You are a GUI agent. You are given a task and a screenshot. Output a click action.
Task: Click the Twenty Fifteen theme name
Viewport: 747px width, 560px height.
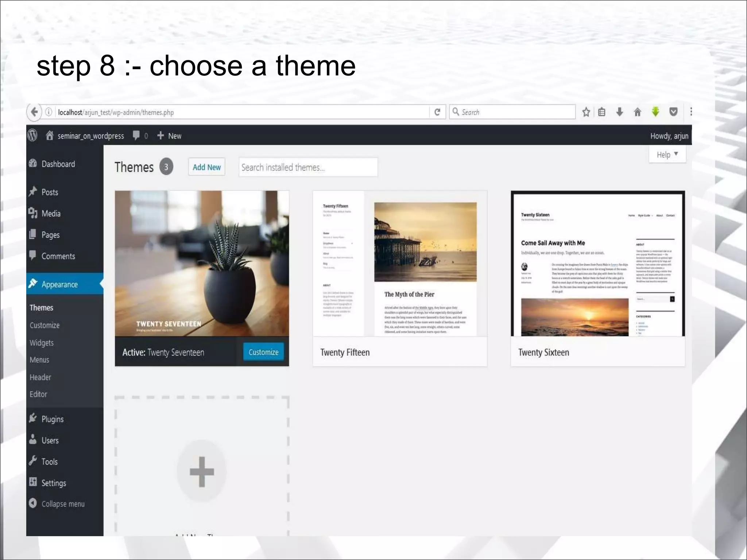point(345,352)
